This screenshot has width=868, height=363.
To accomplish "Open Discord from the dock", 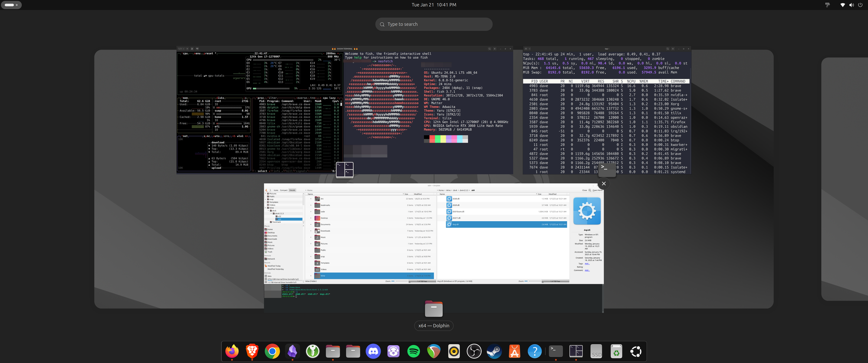I will [373, 351].
